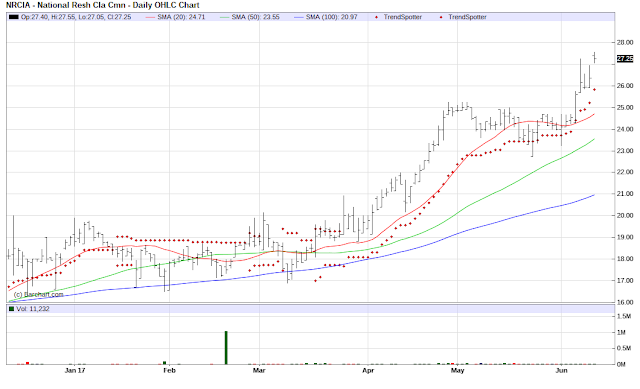Select the black OHLC legend swatch
This screenshot has height=389, width=640.
[x=14, y=17]
